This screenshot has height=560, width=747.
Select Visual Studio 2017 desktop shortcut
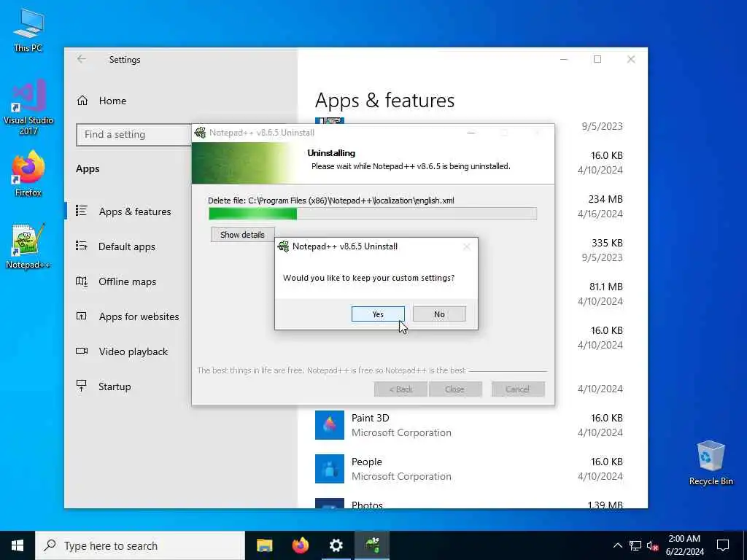tap(28, 108)
